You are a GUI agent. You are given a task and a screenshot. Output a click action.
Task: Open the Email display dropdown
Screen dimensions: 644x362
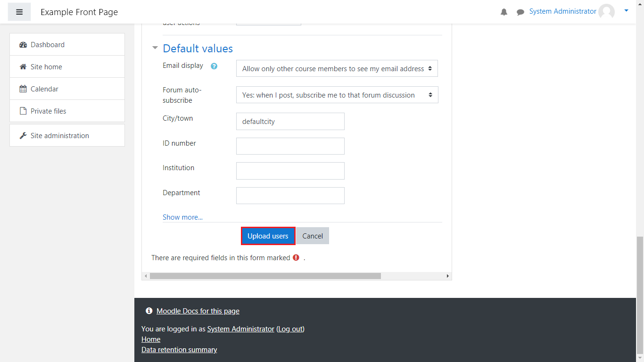pyautogui.click(x=337, y=69)
